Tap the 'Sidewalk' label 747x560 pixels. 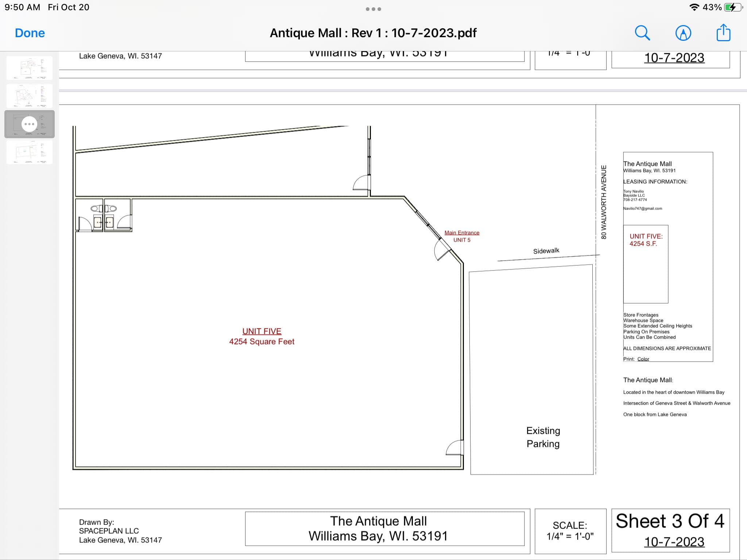coord(546,251)
